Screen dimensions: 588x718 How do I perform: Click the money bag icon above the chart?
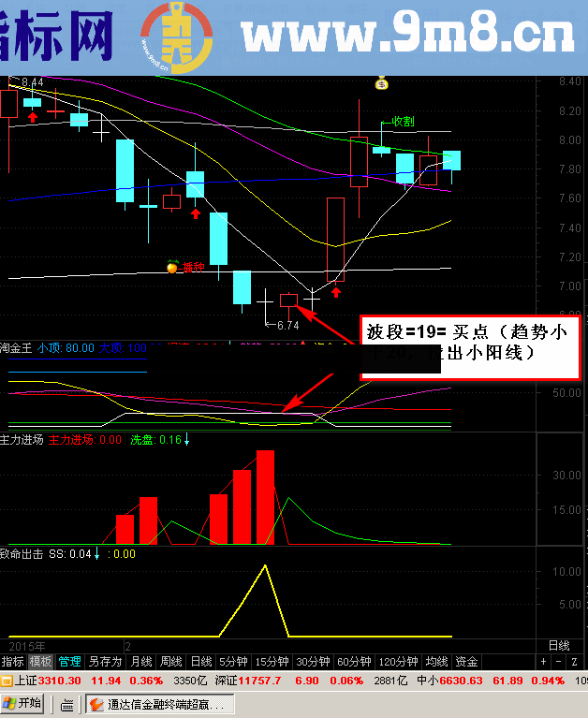pos(381,82)
